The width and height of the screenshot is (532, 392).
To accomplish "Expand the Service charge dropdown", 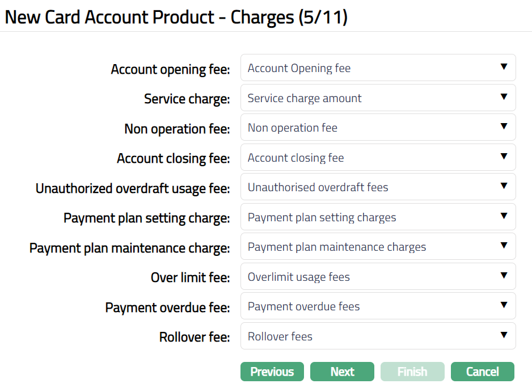I will pyautogui.click(x=378, y=98).
